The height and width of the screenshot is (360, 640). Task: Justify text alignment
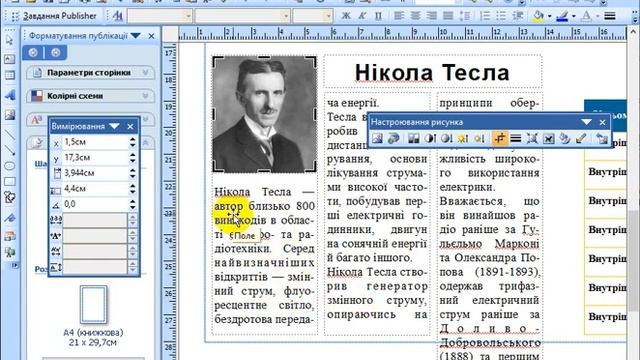point(448,16)
